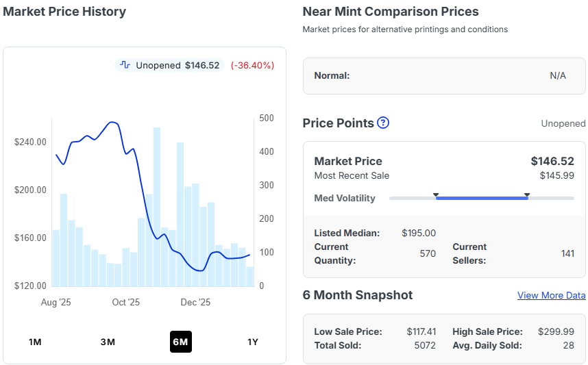This screenshot has height=365, width=588.
Task: Click the right volatility range marker triangle
Action: click(x=526, y=195)
